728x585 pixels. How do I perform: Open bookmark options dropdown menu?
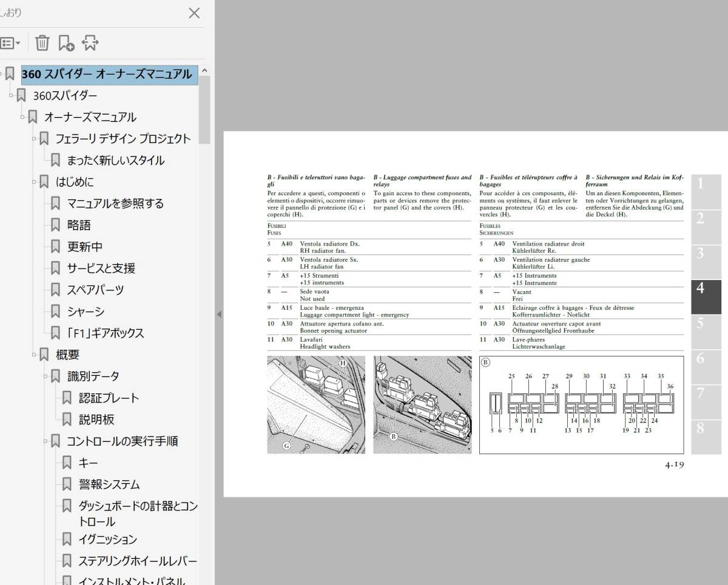tap(10, 43)
